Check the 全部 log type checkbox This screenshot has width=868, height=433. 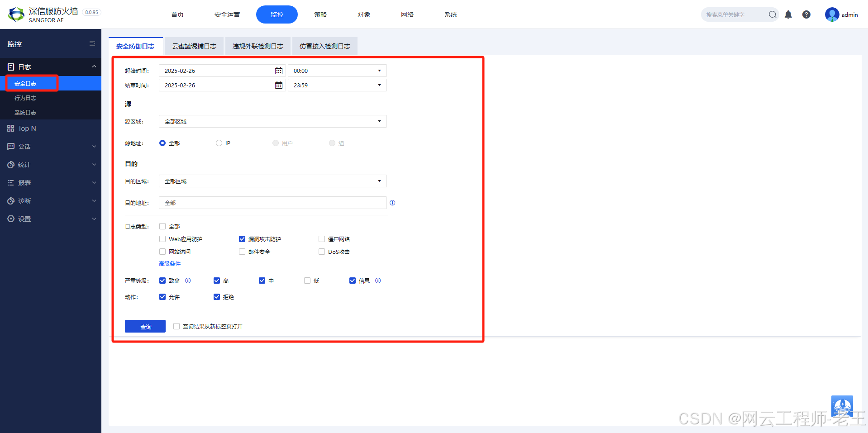pos(162,226)
